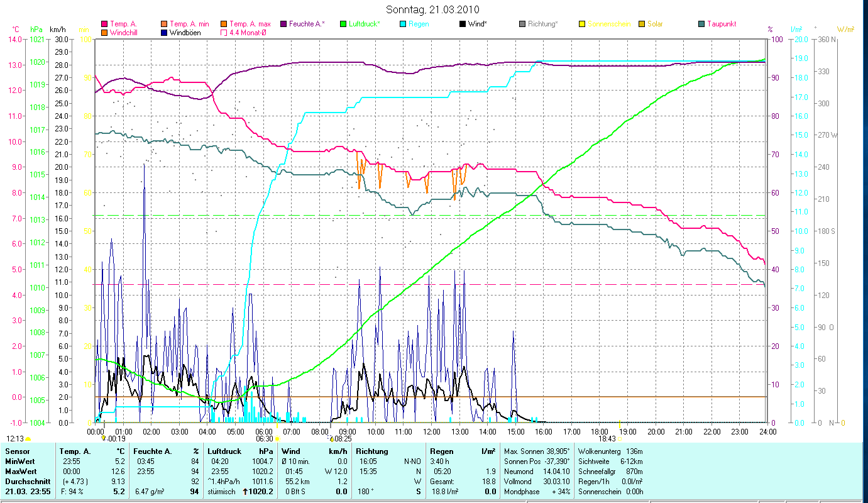868x503 pixels.
Task: Click the chart title Sonntag, 21.03.2010
Action: (x=434, y=10)
